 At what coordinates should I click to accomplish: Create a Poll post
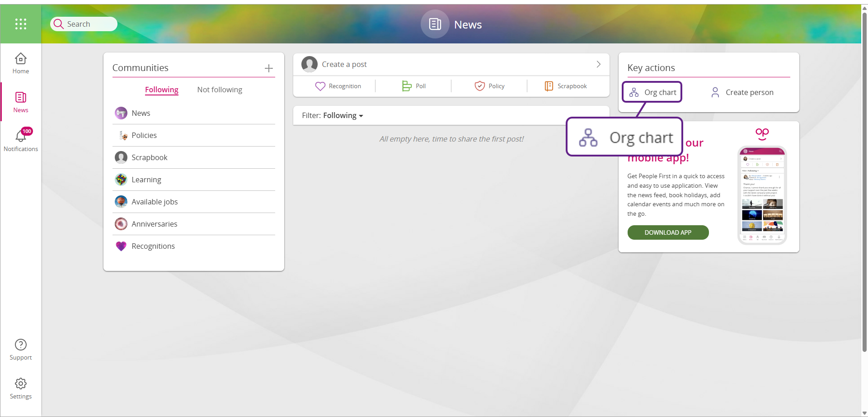click(414, 86)
